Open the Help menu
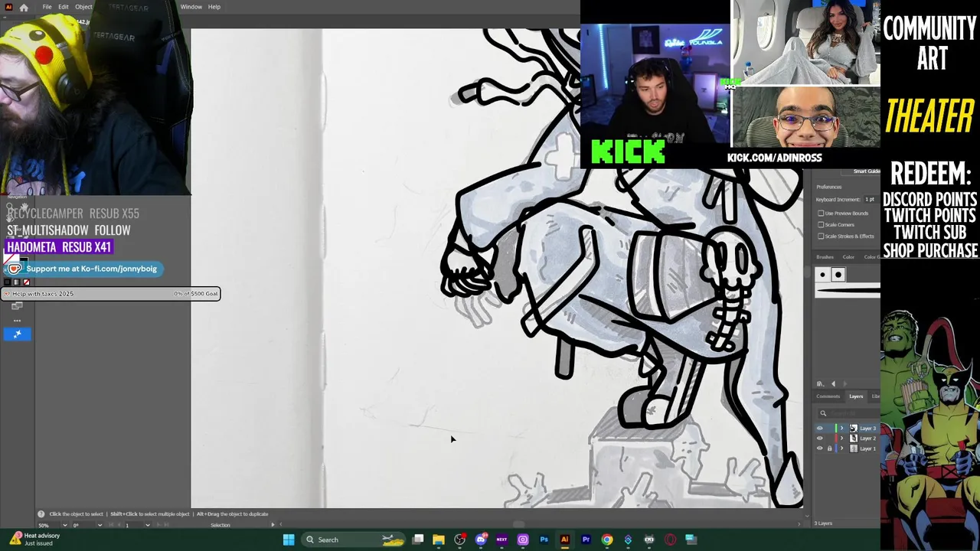Image resolution: width=980 pixels, height=551 pixels. [214, 7]
